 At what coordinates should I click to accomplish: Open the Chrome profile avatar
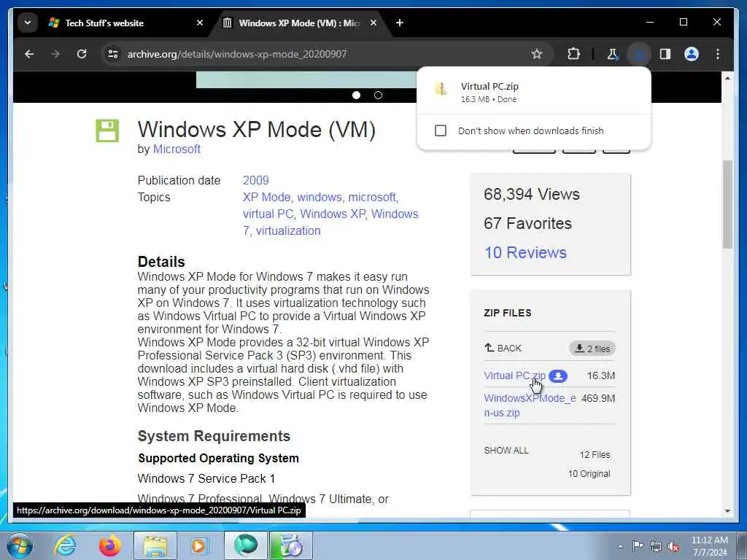coord(692,54)
